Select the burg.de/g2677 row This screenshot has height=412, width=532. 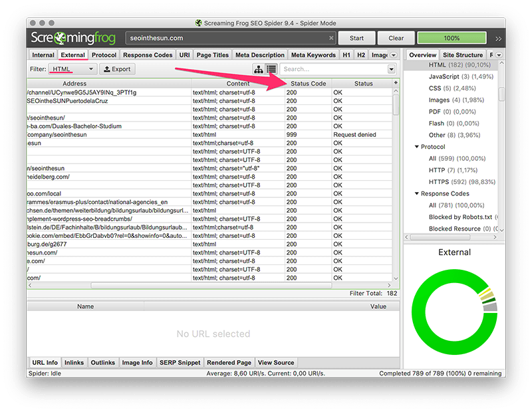(209, 244)
